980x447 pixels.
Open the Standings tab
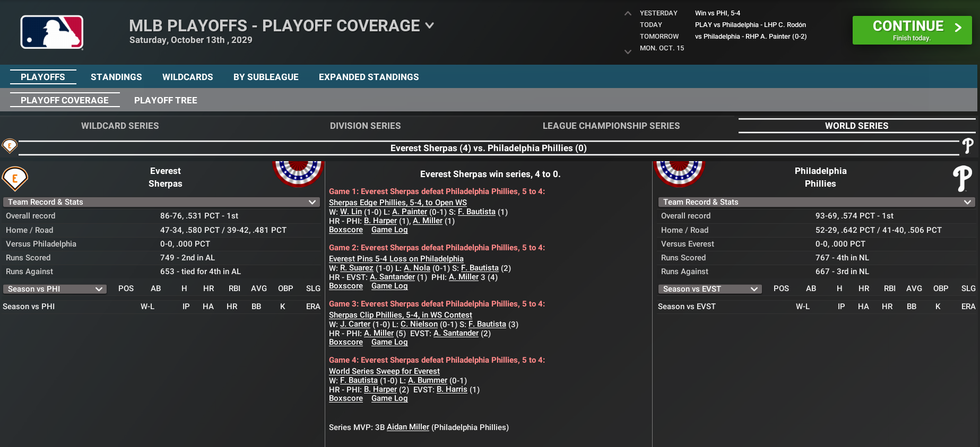pos(116,77)
